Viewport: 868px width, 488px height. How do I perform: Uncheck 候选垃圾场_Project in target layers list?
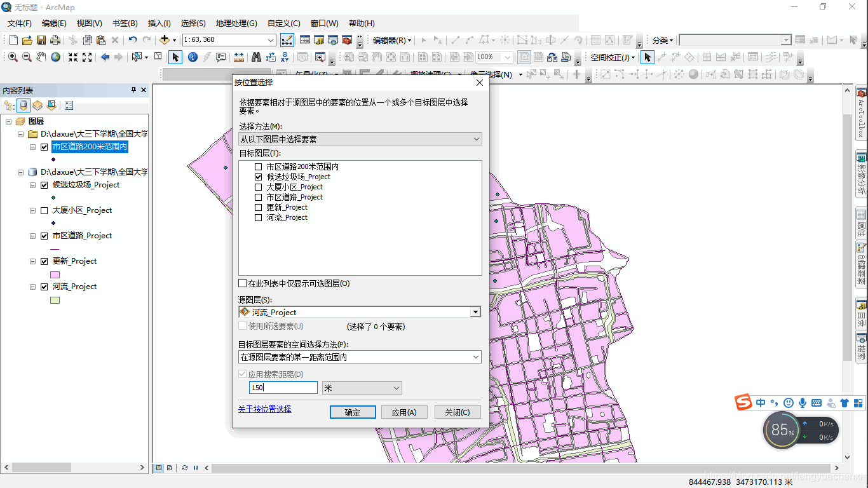258,177
